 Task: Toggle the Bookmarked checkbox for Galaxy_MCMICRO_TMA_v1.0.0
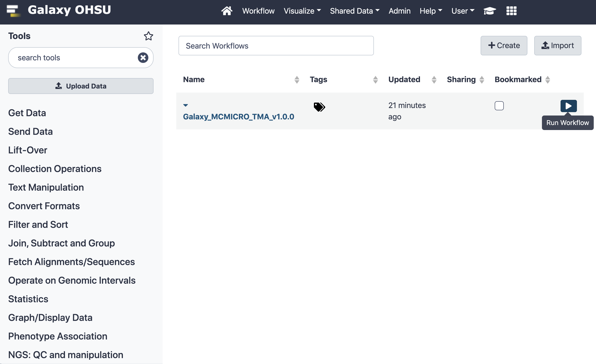pyautogui.click(x=499, y=106)
